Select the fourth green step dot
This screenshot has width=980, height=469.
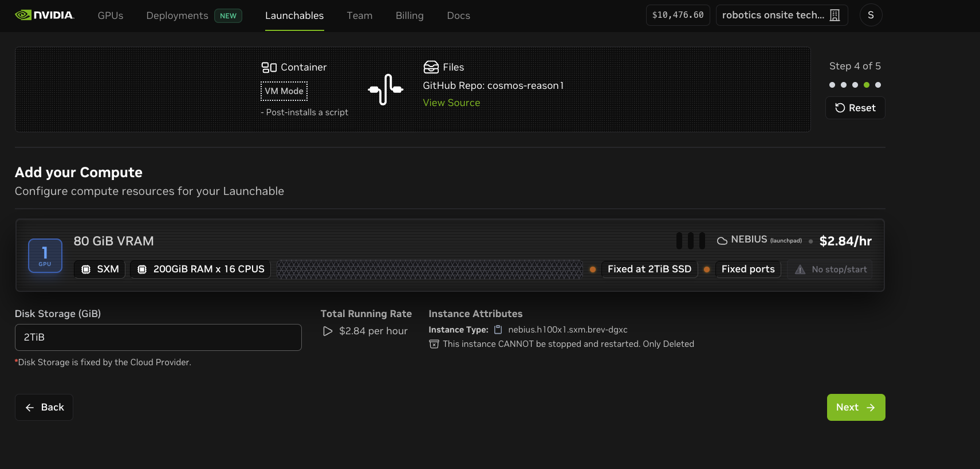click(867, 85)
